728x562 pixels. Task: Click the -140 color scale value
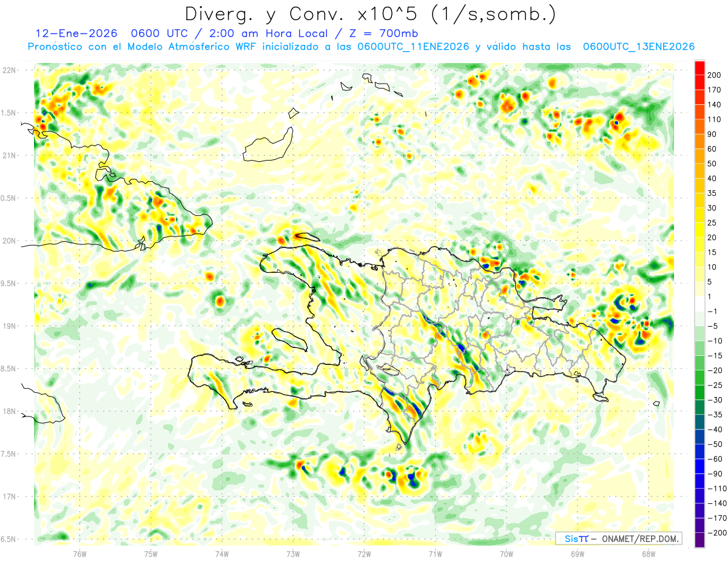717,503
